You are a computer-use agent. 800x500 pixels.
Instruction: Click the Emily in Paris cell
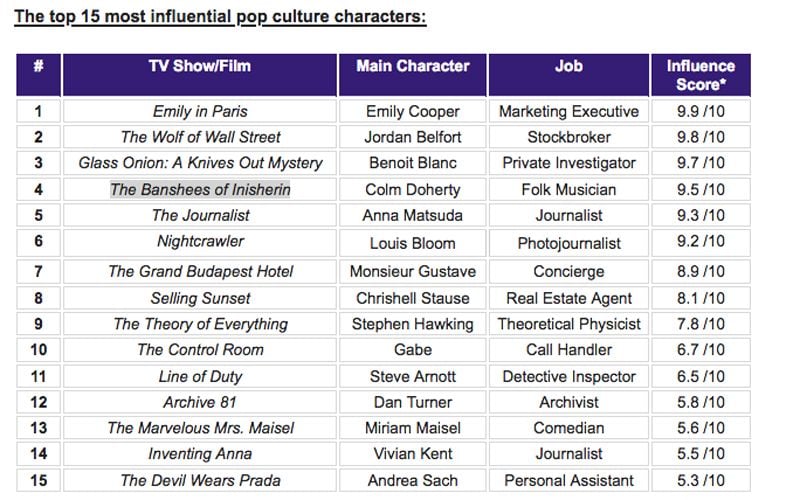click(199, 111)
